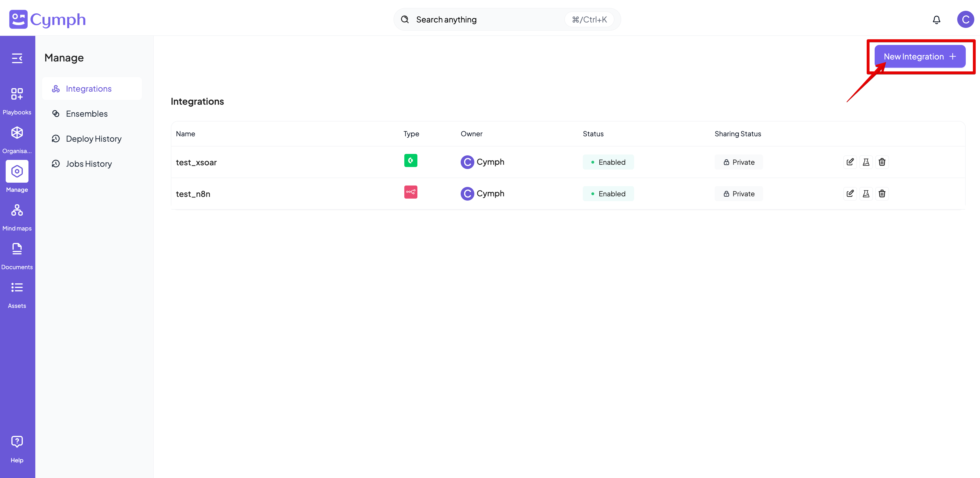Collapse the left sidebar
The image size is (980, 478).
17,58
